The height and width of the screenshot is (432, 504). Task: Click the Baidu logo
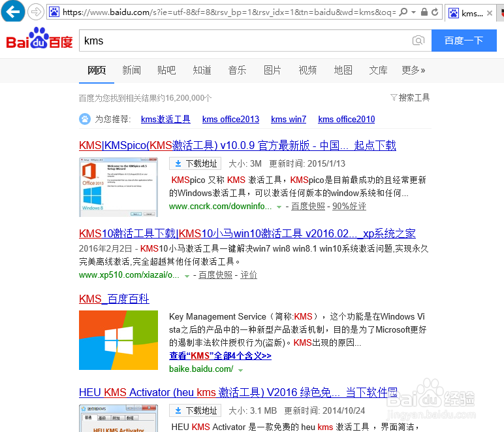39,39
